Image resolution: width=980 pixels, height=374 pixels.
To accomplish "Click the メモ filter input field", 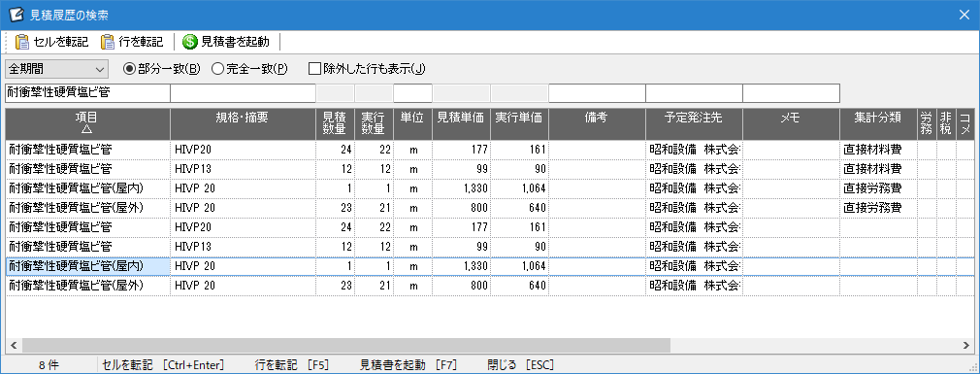I will pyautogui.click(x=791, y=92).
